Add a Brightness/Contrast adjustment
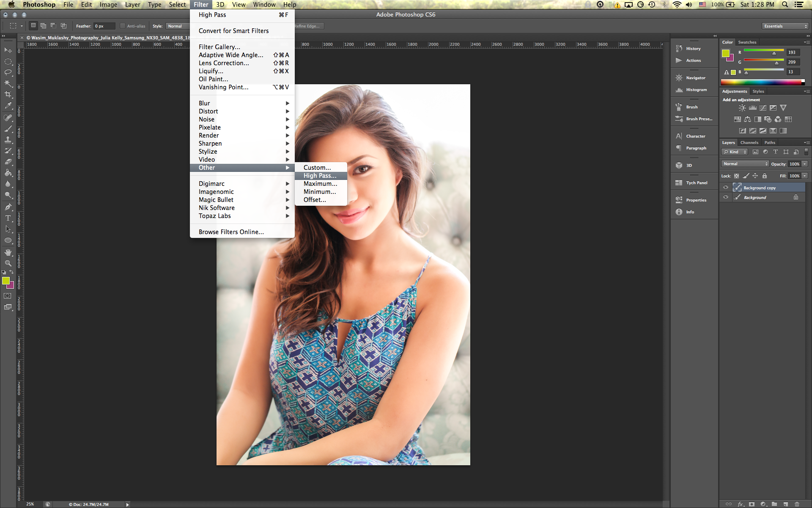This screenshot has width=812, height=508. [x=742, y=108]
